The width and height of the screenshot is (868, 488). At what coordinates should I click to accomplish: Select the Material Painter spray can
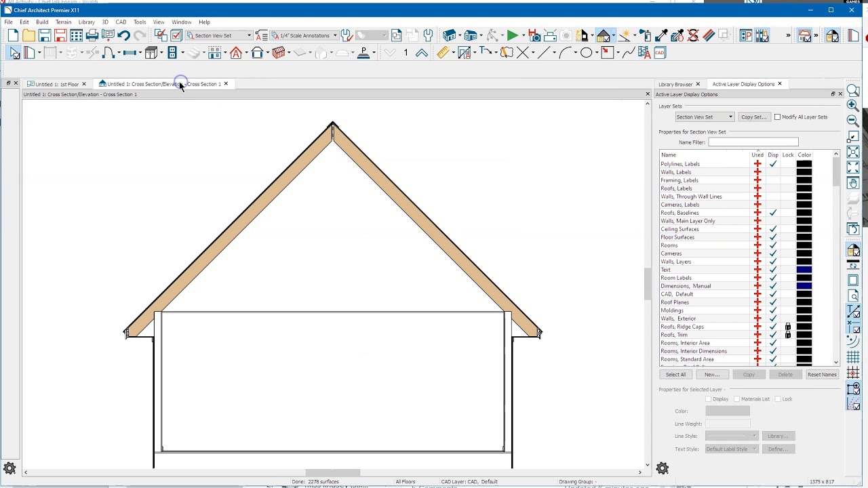(645, 36)
